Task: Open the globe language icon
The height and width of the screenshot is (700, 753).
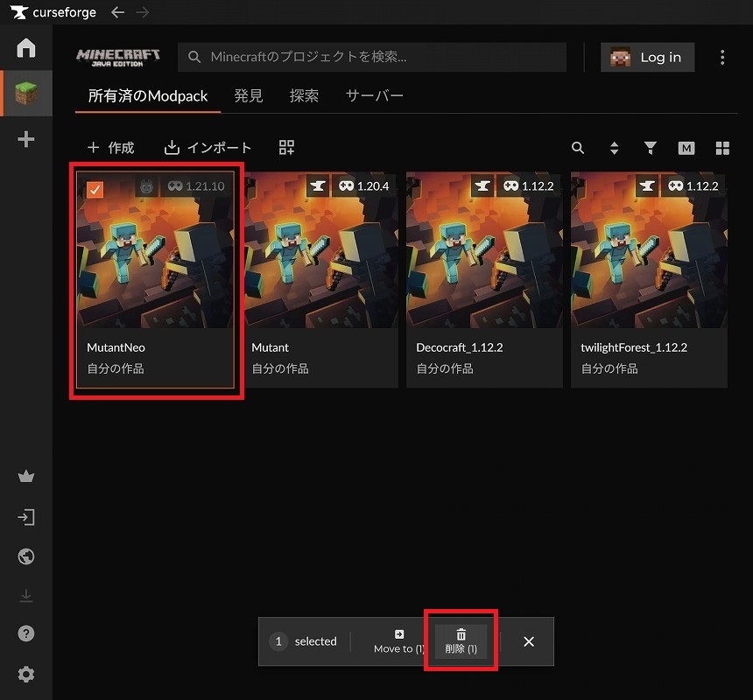Action: pos(26,556)
